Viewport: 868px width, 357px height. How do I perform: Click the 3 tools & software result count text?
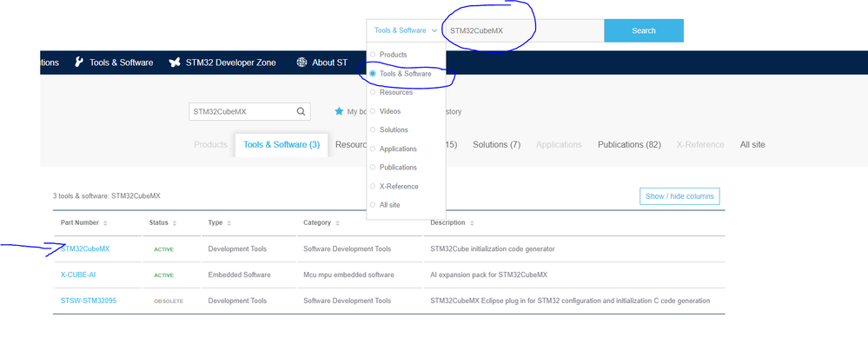[107, 196]
